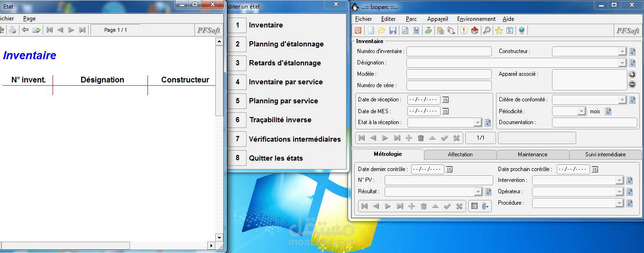This screenshot has height=253, width=644.
Task: Expand the Etat à la réception dropdown
Action: [478, 123]
